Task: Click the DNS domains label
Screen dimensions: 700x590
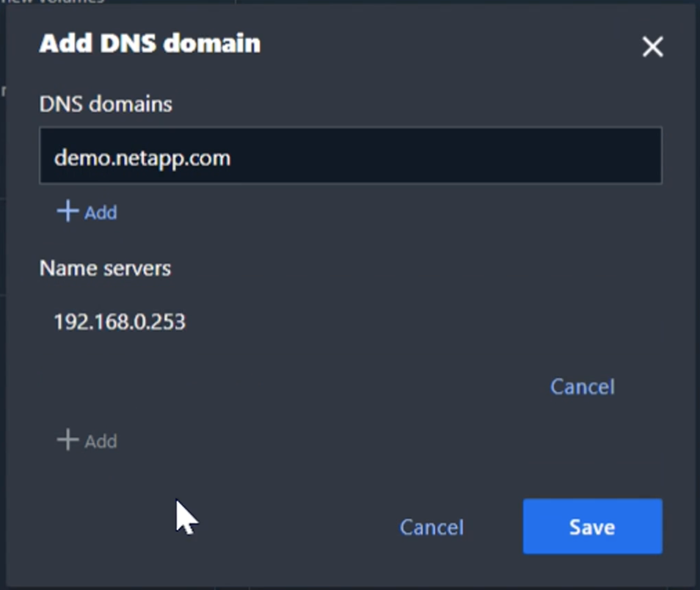Action: coord(106,104)
